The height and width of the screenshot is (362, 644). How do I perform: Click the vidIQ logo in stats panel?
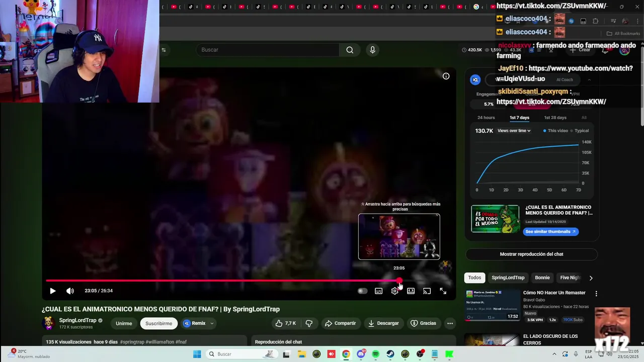point(475,79)
